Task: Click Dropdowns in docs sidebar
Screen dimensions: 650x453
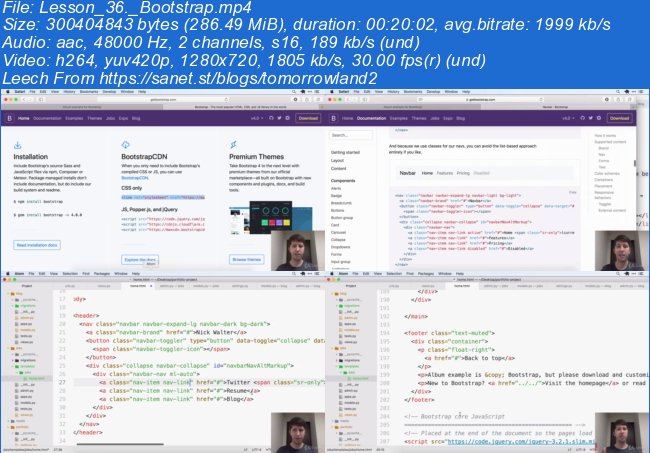Action: 340,247
